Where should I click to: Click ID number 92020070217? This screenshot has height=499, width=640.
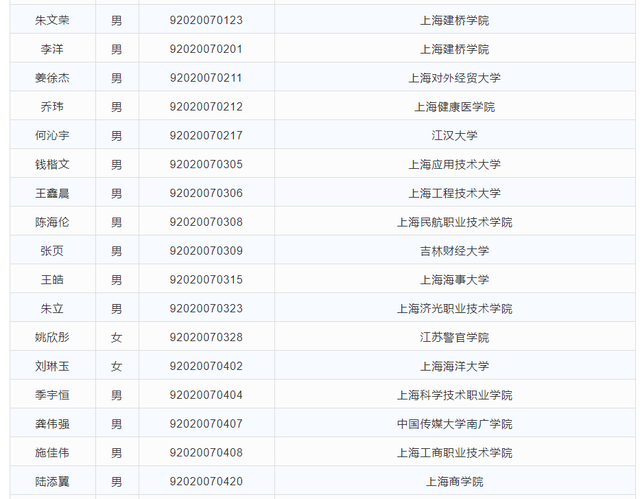[206, 135]
